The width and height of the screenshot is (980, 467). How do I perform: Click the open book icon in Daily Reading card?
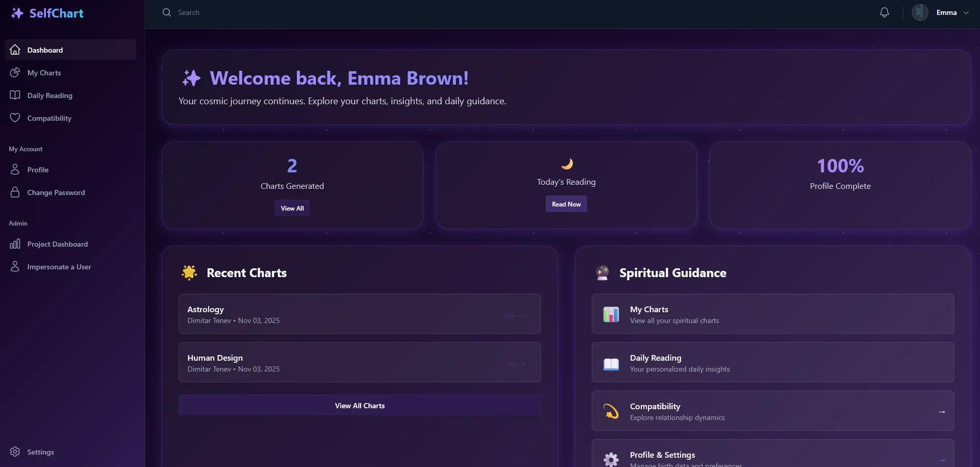(611, 364)
